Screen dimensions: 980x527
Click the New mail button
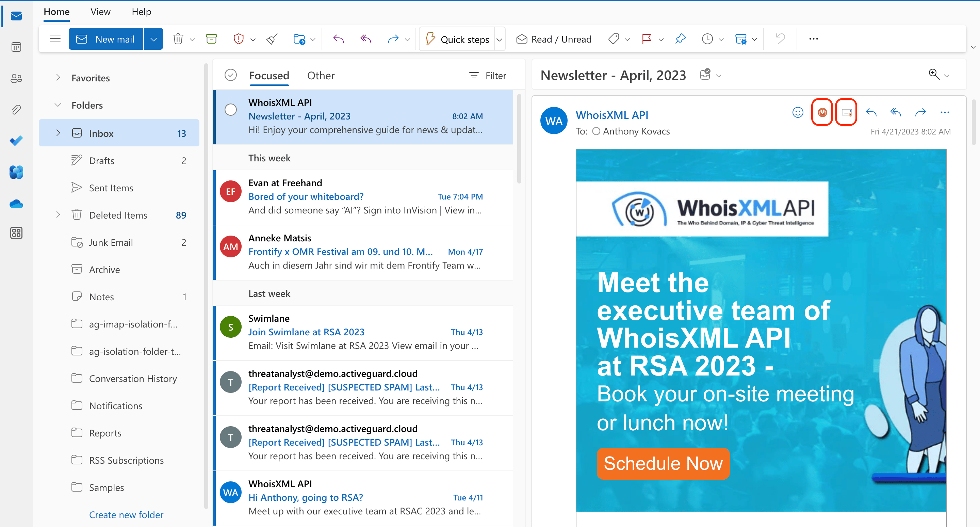click(x=106, y=39)
